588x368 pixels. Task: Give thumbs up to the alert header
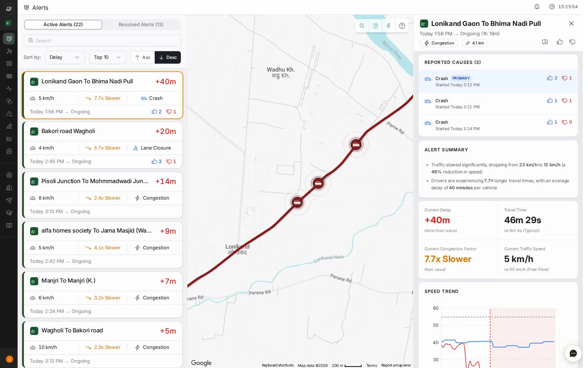[559, 42]
